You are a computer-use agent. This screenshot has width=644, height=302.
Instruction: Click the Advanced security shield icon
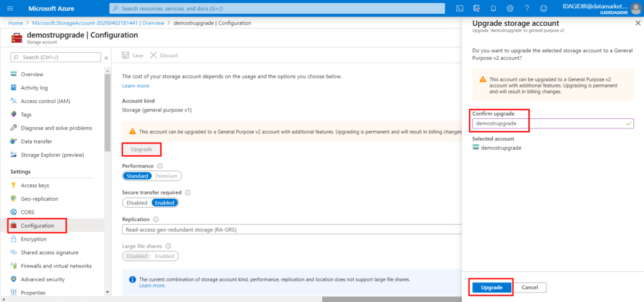(14, 279)
